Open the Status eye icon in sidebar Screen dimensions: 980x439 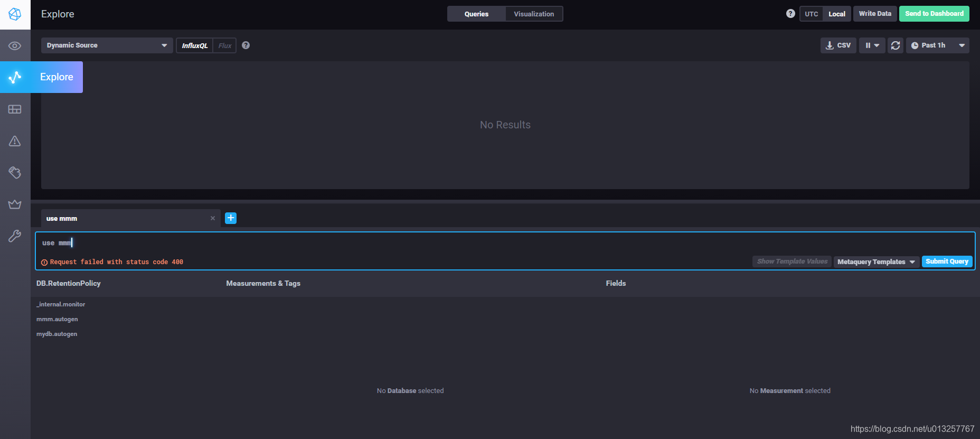click(15, 46)
